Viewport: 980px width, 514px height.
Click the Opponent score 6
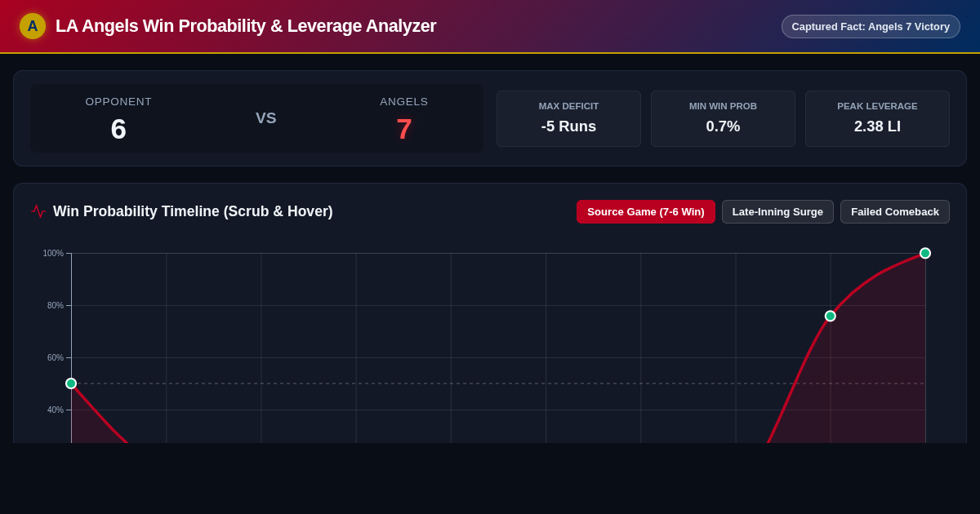tap(118, 129)
